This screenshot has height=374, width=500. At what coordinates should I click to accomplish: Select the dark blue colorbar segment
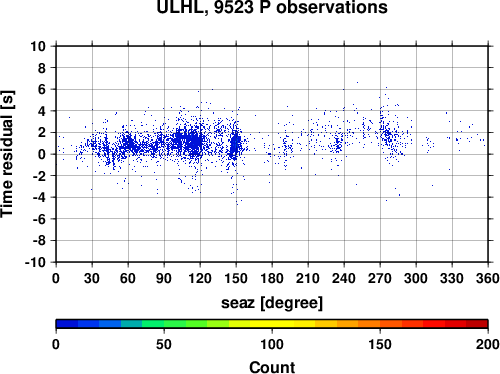[67, 324]
